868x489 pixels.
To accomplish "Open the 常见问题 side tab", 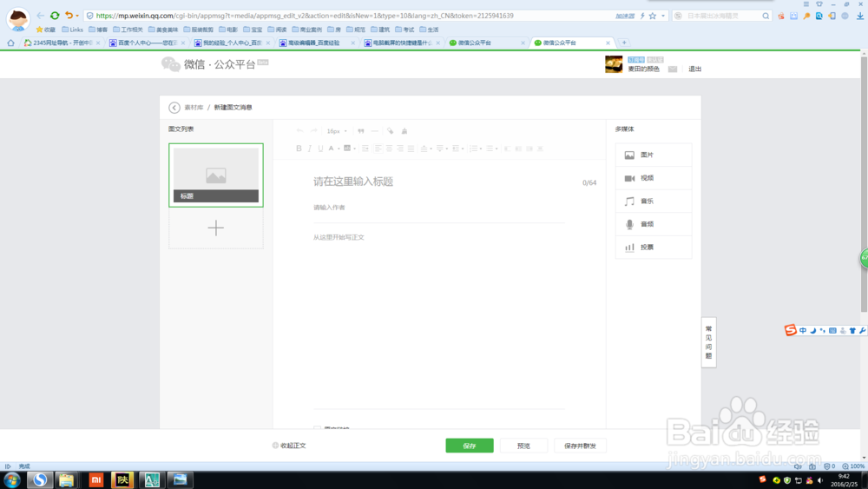I will (x=708, y=342).
